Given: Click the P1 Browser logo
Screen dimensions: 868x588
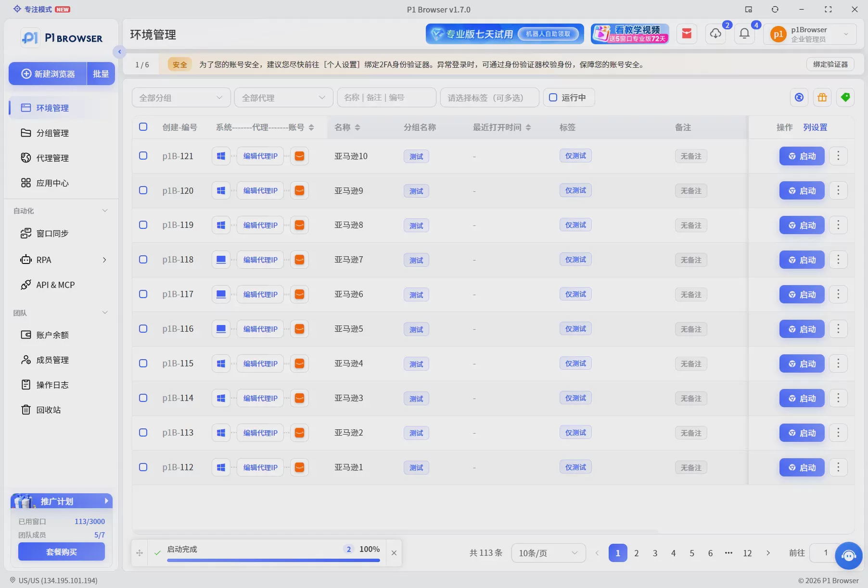Looking at the screenshot, I should tap(62, 38).
